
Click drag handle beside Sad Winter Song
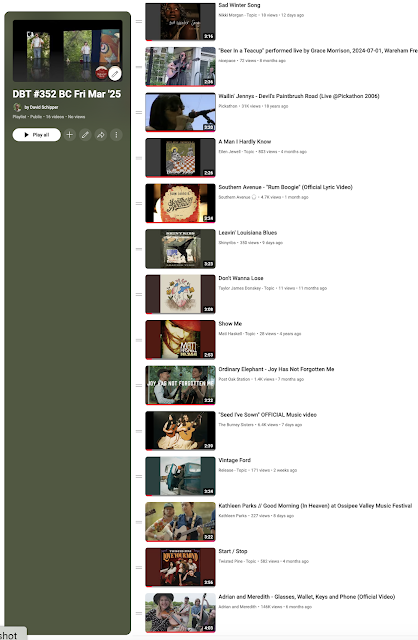pos(139,21)
